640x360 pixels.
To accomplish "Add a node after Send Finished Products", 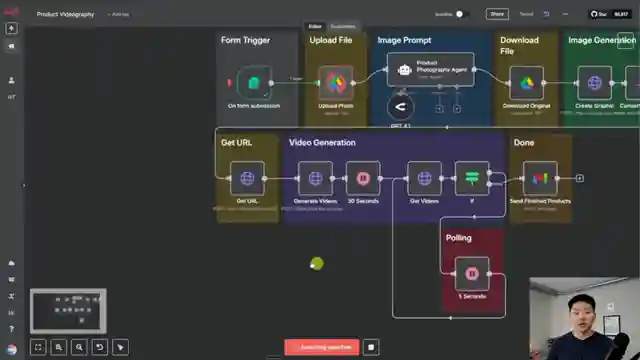I will 580,178.
